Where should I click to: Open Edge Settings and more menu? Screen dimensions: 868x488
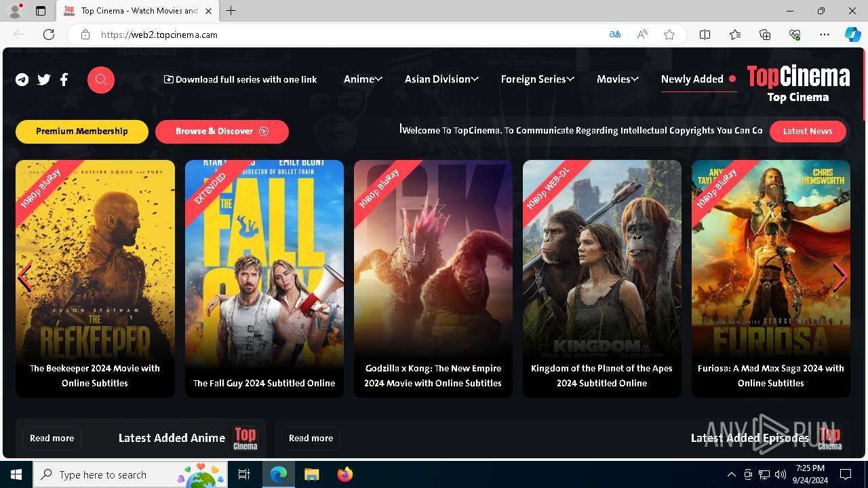(825, 35)
